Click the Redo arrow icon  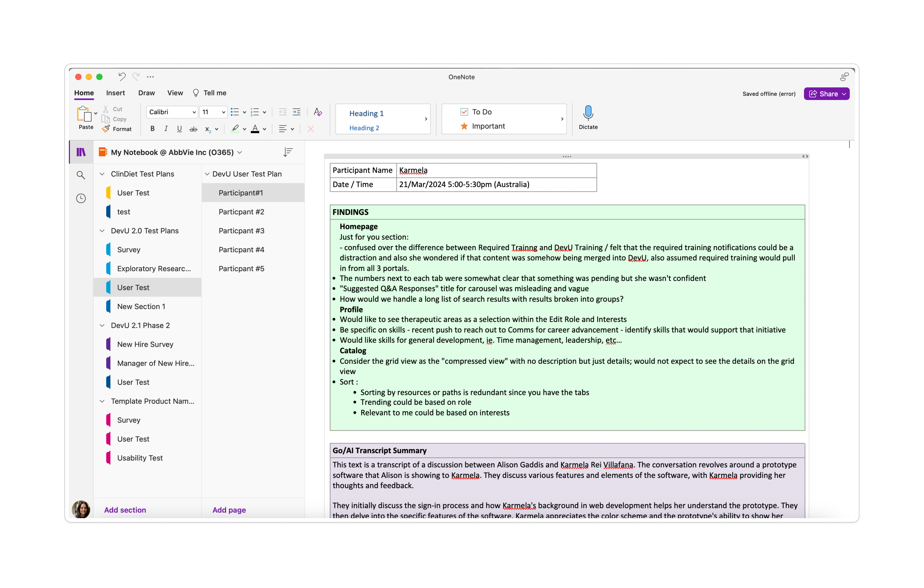[x=136, y=77]
